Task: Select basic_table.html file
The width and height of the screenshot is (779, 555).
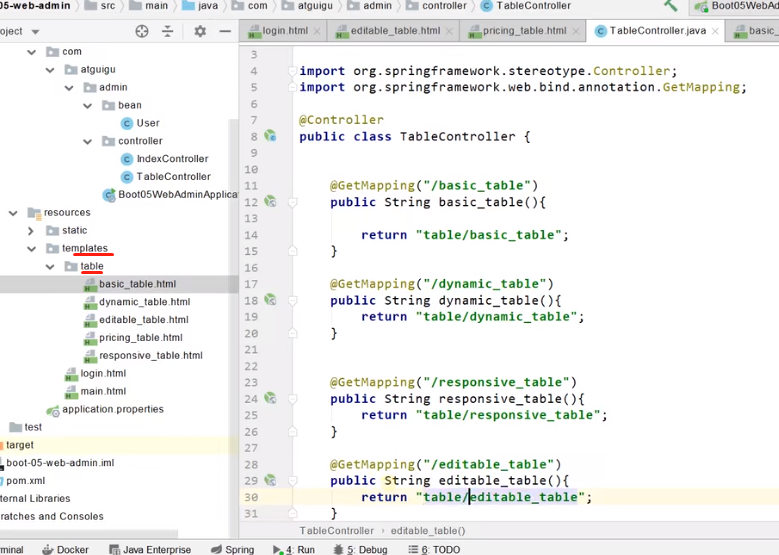Action: tap(138, 284)
